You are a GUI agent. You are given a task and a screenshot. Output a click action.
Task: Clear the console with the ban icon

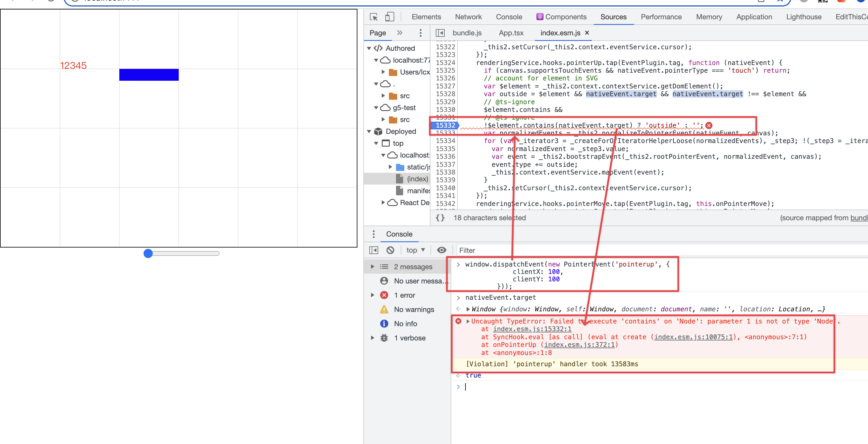coord(391,250)
